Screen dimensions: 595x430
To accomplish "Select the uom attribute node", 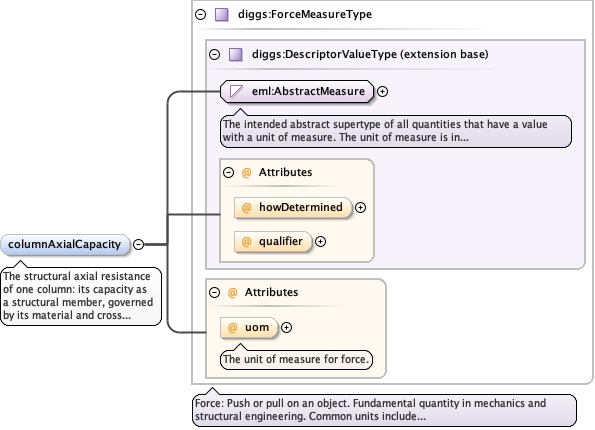I will point(249,328).
